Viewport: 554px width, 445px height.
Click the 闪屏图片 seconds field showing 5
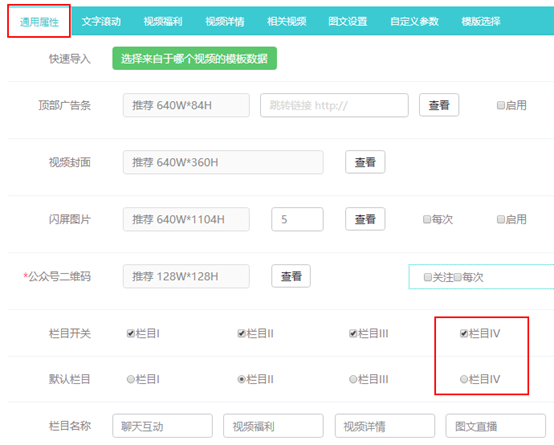click(297, 219)
